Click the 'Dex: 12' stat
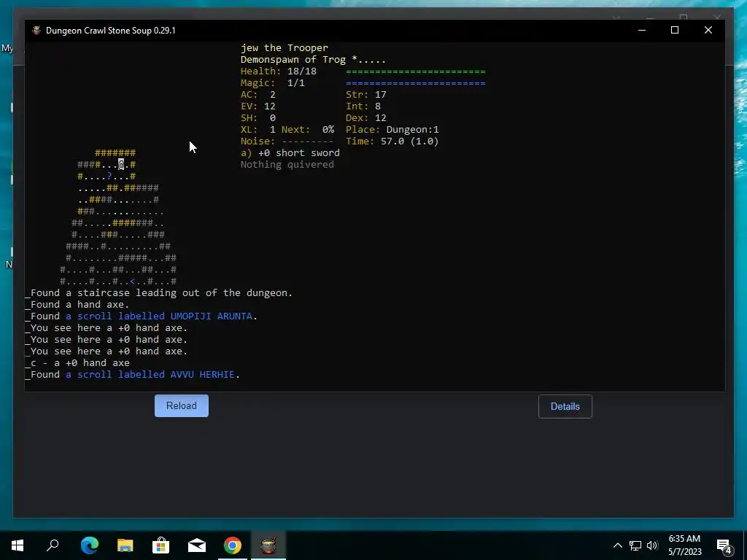Image resolution: width=747 pixels, height=560 pixels. click(x=366, y=117)
